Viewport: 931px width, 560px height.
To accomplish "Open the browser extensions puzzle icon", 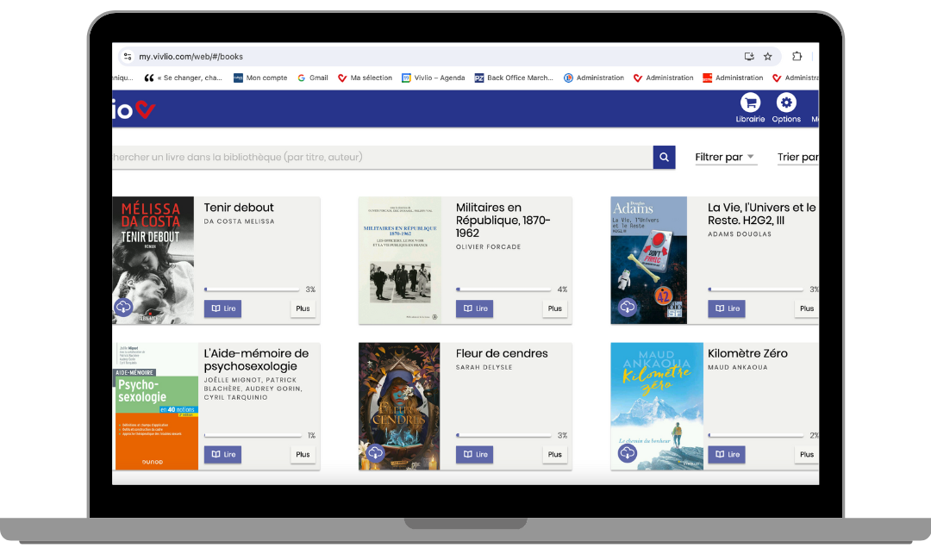I will [797, 56].
